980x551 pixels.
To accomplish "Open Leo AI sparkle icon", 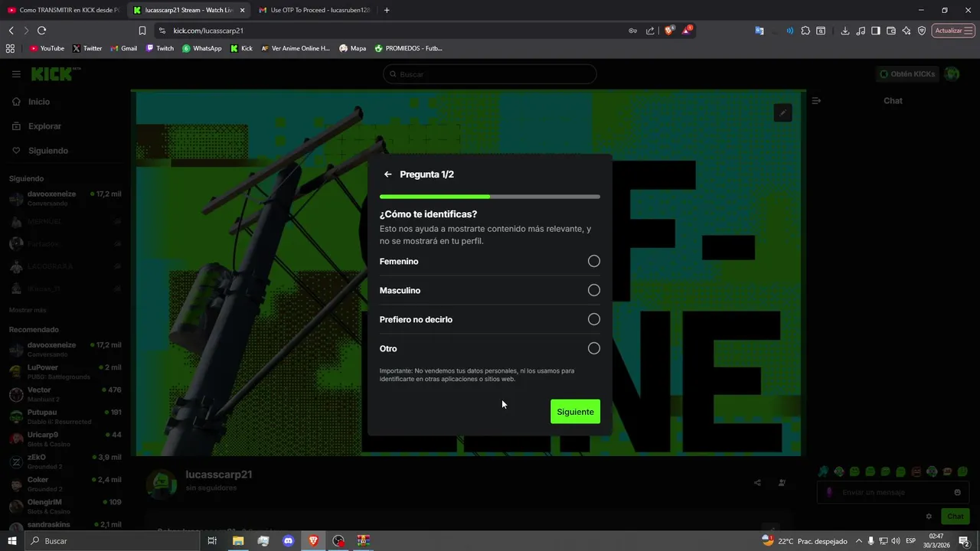I will coord(906,31).
